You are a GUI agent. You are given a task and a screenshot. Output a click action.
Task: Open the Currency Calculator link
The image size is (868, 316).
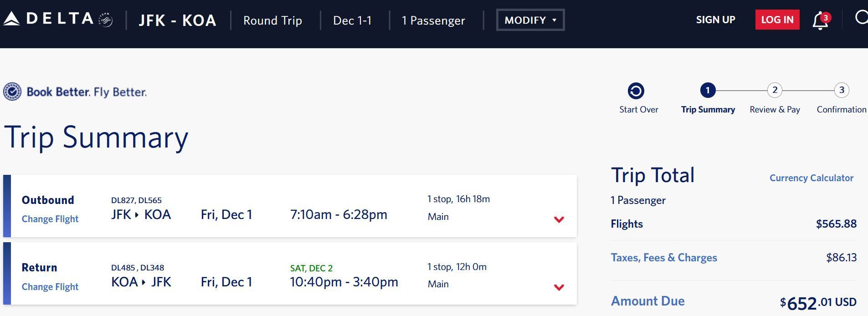(x=811, y=178)
